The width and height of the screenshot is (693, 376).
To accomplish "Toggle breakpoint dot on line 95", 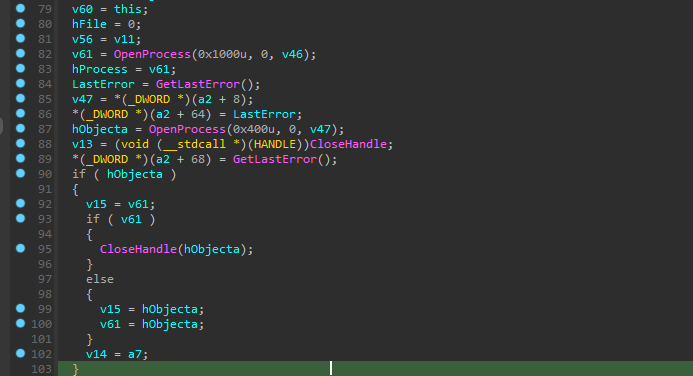I will click(x=20, y=248).
